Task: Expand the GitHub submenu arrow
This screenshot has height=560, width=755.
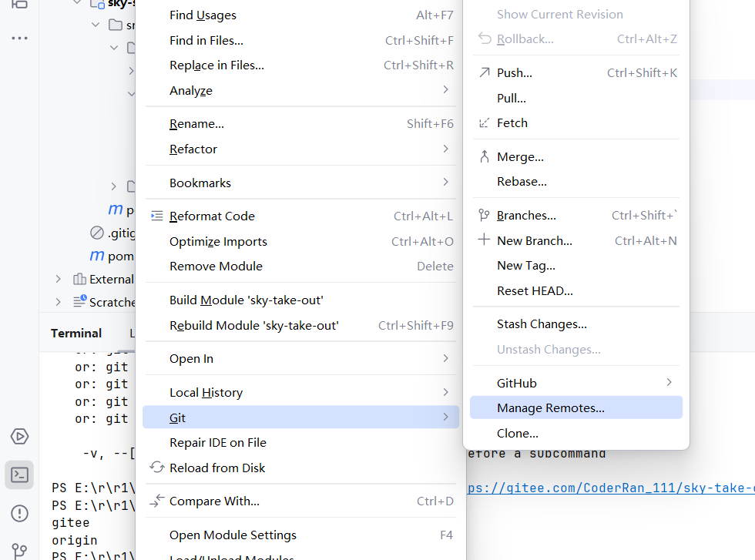Action: (669, 382)
